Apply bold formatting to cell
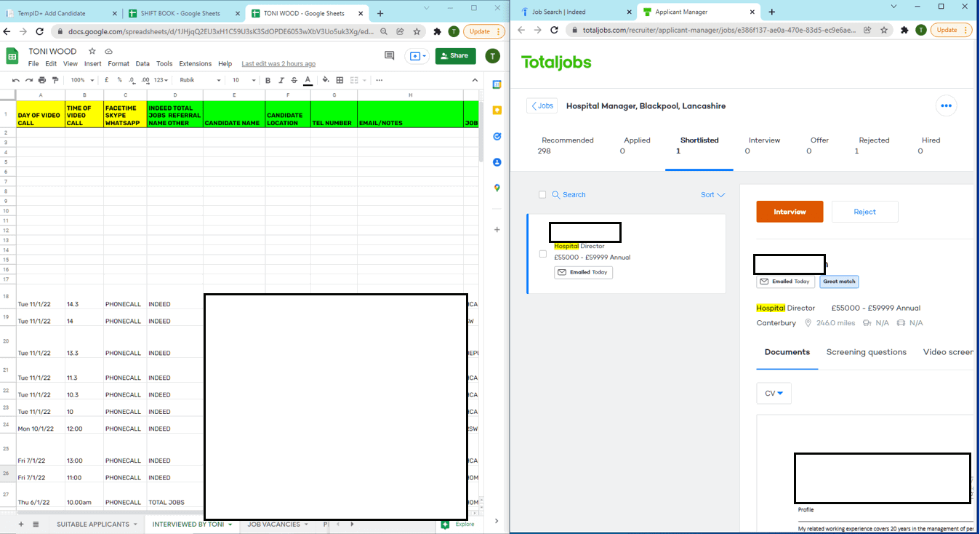 (268, 80)
